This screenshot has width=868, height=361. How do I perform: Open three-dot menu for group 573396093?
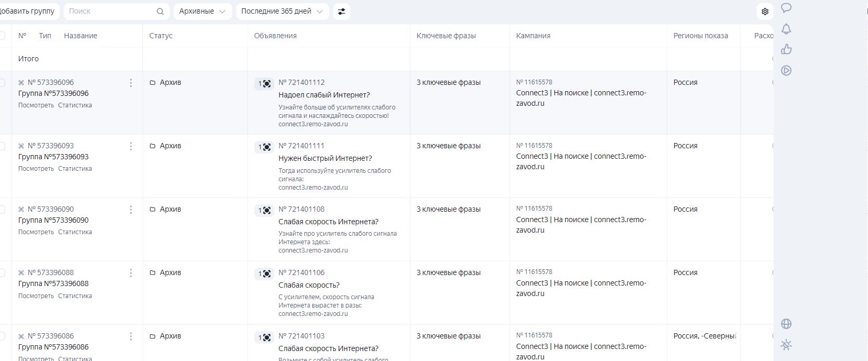tap(131, 146)
